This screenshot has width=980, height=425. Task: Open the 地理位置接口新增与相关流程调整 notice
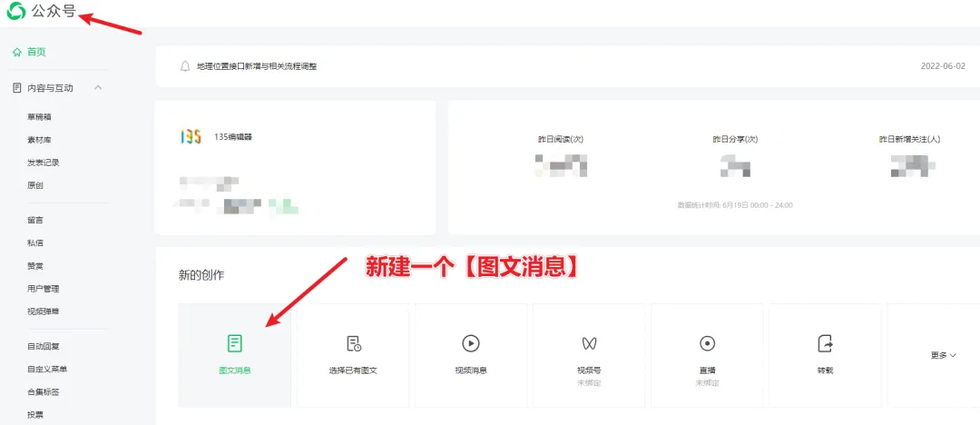(256, 66)
